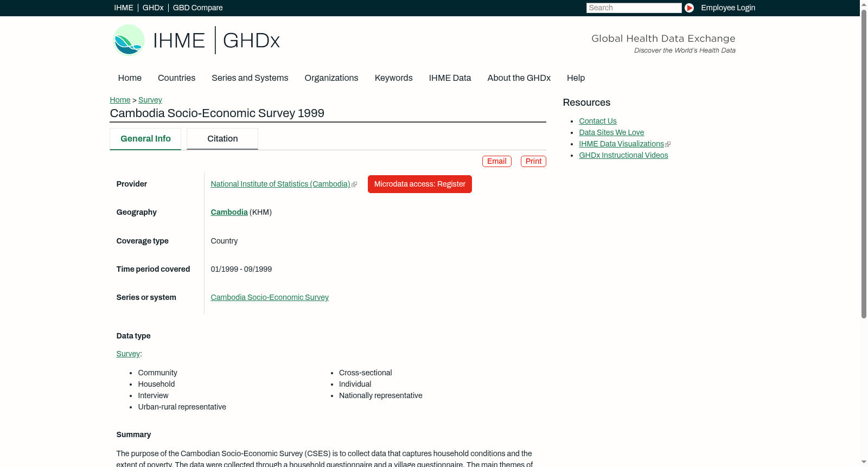Click the Resources heading
868x467 pixels.
coord(586,103)
